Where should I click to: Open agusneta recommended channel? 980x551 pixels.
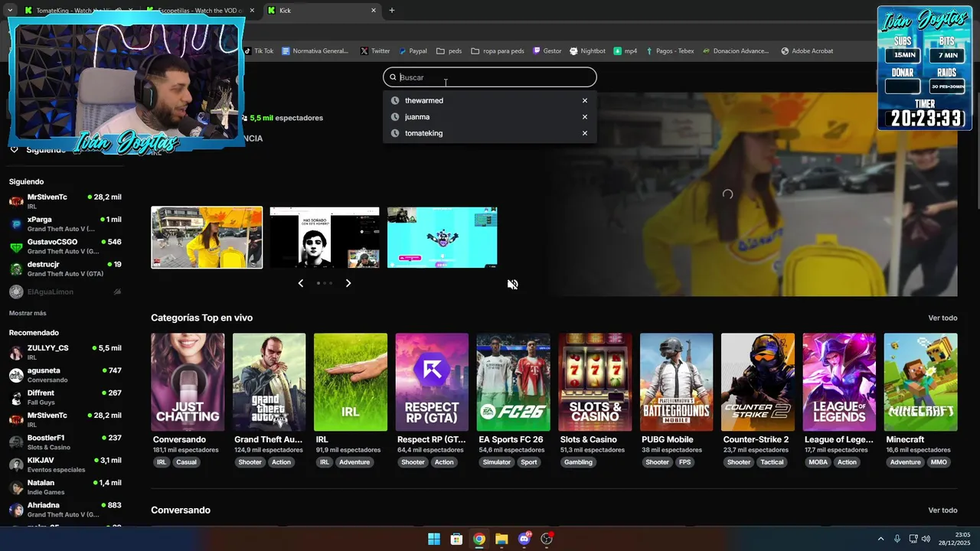(65, 375)
